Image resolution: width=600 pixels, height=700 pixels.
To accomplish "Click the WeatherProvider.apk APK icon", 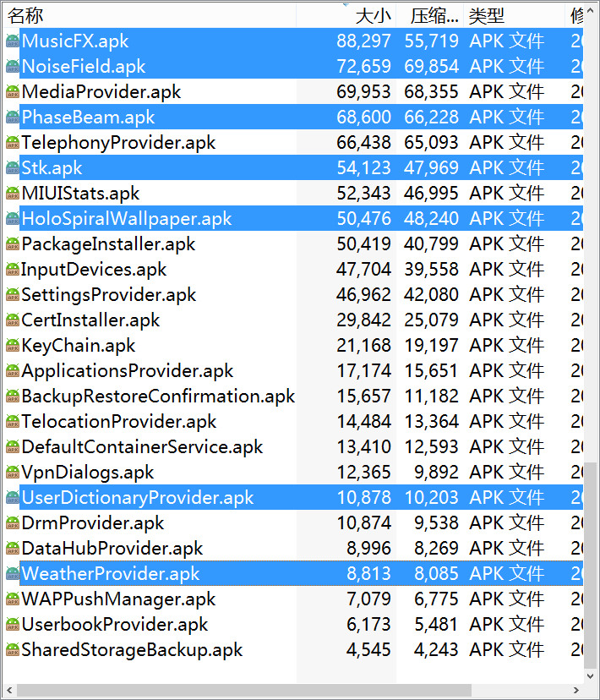I will coord(13,574).
